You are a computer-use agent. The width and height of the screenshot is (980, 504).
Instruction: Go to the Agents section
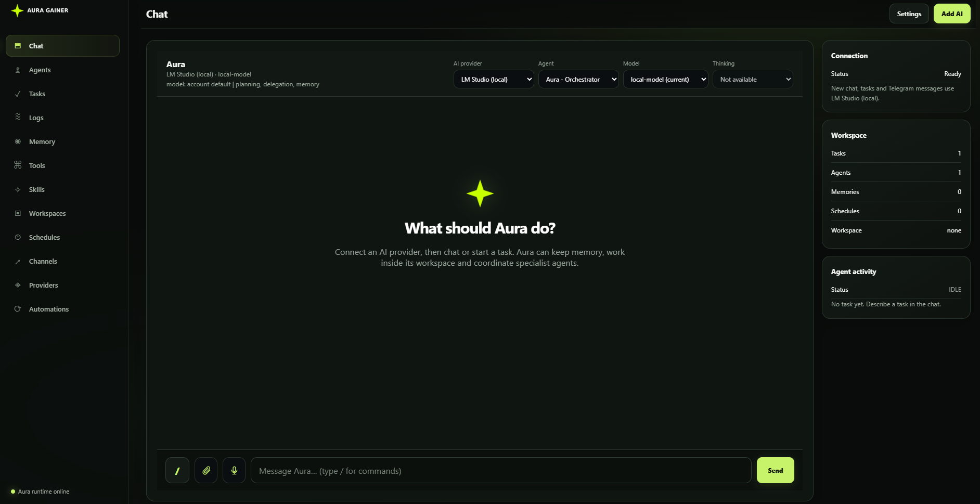[x=62, y=70]
